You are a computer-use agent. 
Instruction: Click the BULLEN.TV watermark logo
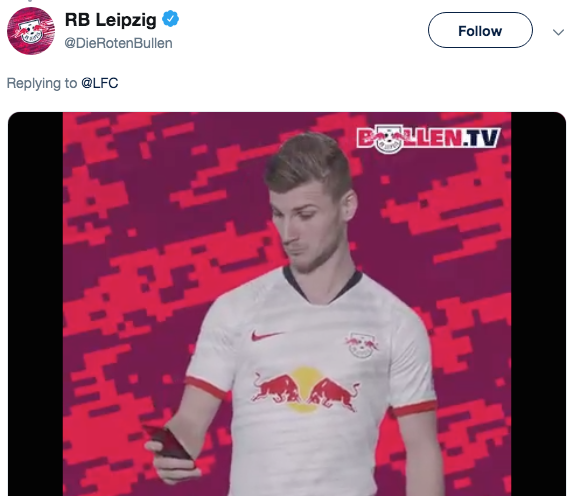pos(428,139)
